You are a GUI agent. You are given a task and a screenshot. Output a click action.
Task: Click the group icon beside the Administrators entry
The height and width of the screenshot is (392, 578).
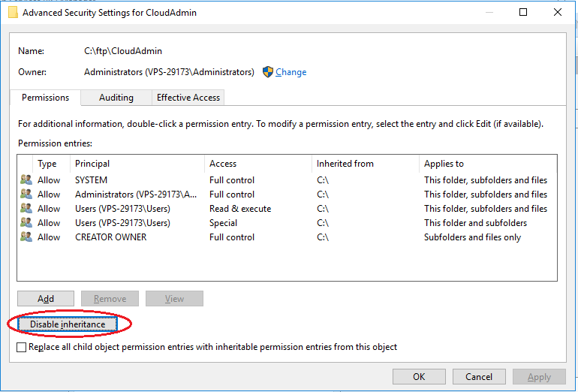pyautogui.click(x=26, y=194)
